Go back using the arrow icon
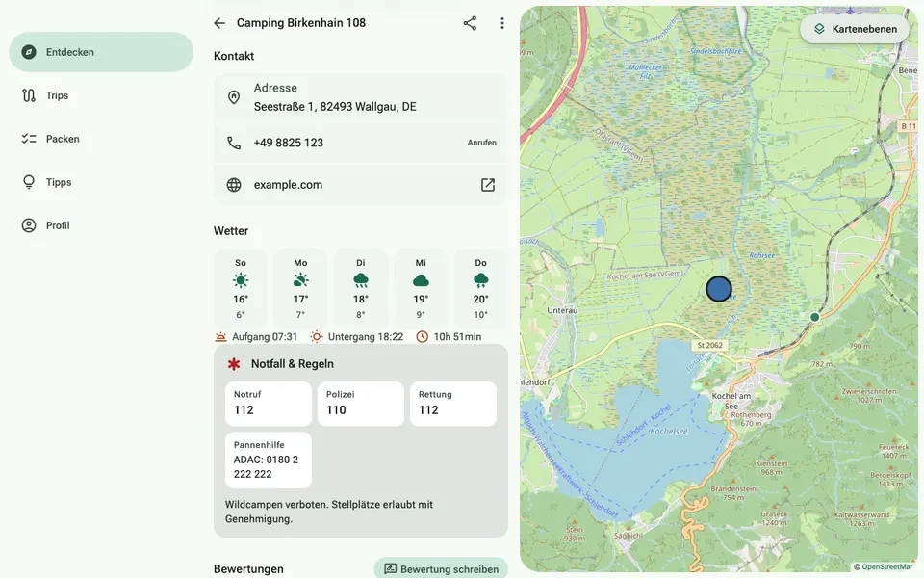 (x=219, y=23)
